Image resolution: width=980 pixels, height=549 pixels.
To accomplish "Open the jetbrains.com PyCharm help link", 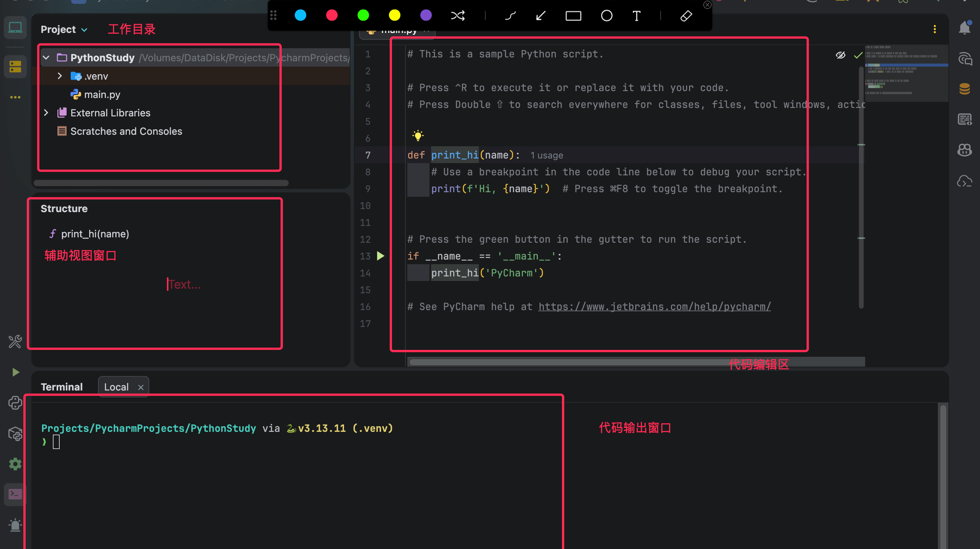I will (654, 307).
